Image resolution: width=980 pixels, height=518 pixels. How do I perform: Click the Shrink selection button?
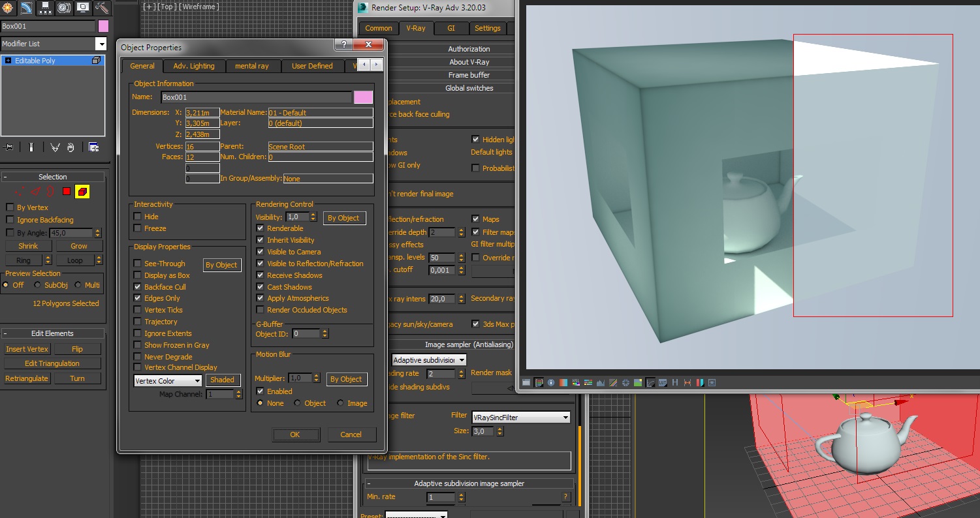(28, 246)
